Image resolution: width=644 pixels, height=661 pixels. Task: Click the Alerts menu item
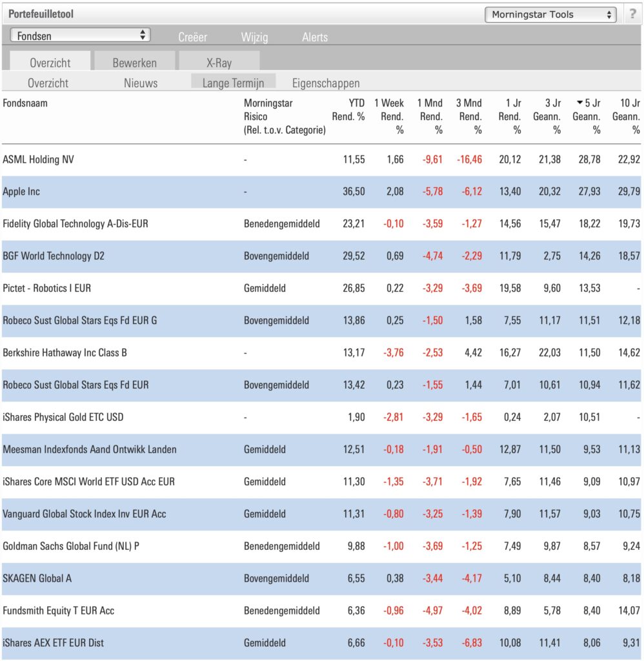point(315,37)
